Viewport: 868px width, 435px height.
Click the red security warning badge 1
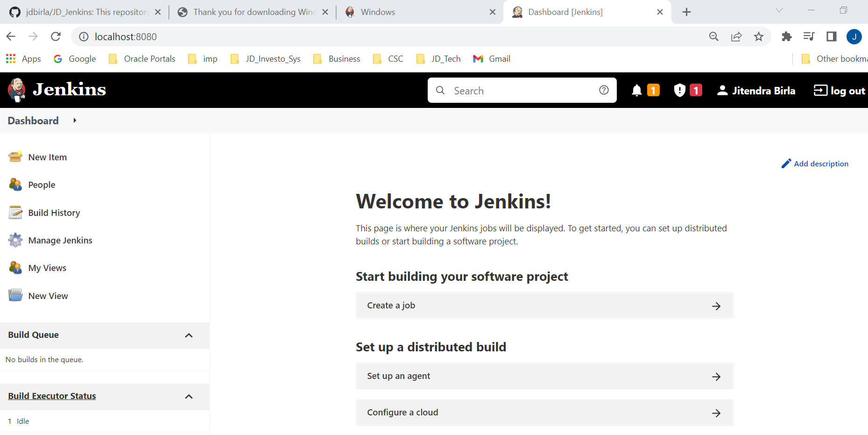coord(696,90)
